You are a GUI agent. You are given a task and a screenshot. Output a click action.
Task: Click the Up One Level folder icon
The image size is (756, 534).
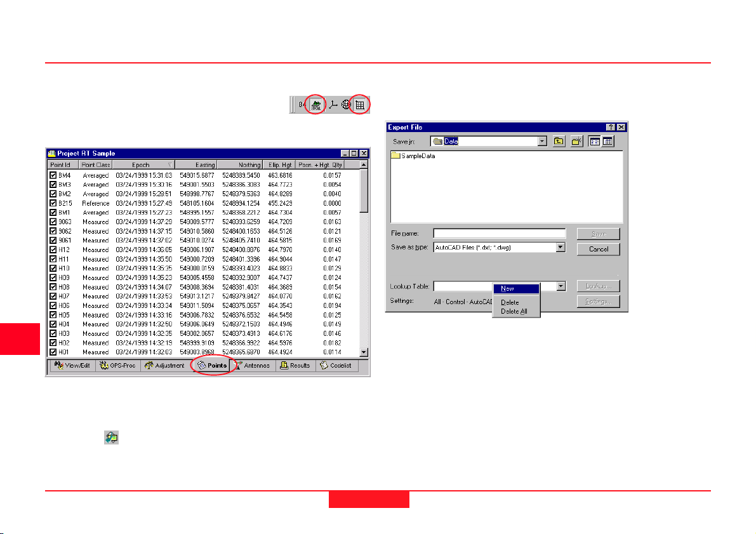(559, 142)
